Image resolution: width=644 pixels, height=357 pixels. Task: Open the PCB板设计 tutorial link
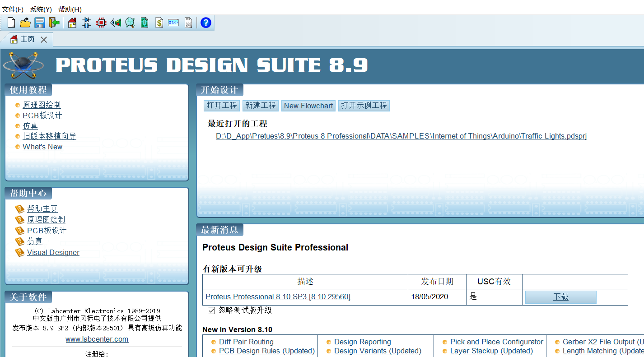(x=42, y=116)
